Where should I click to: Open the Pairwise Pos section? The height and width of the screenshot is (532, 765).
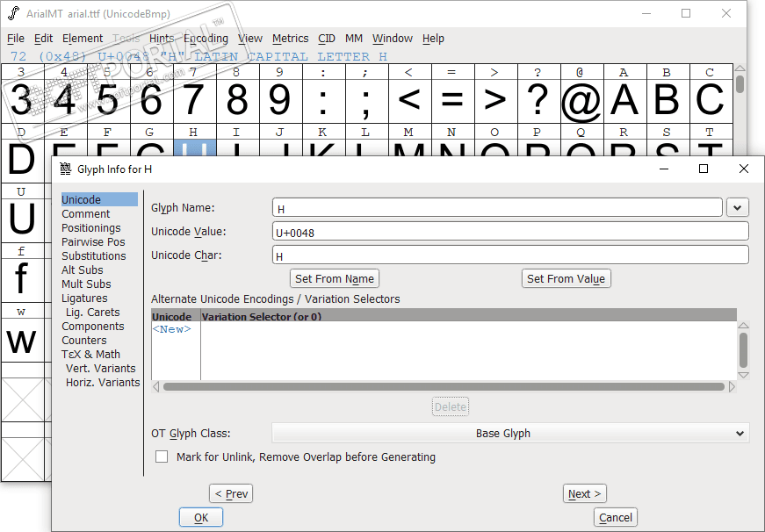93,242
